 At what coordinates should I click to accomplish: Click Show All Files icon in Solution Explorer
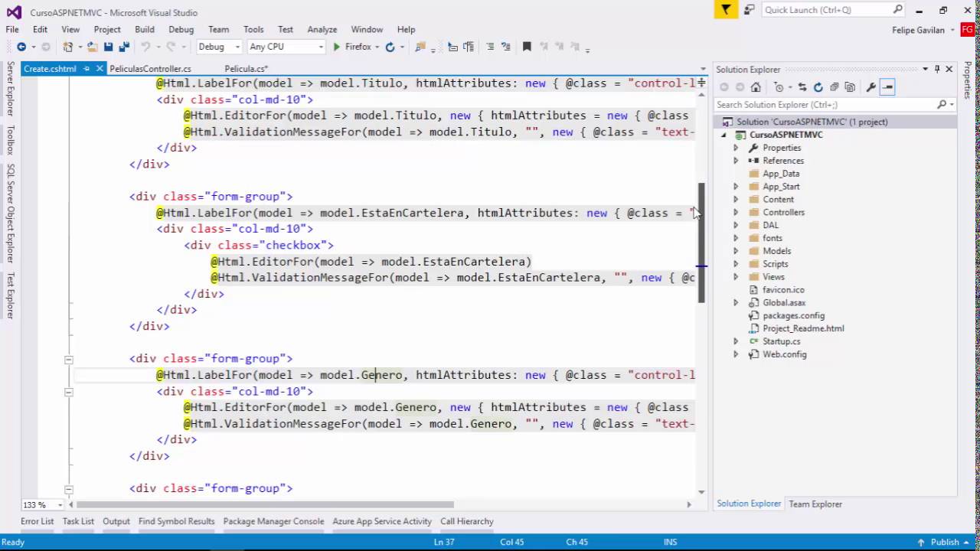pos(849,87)
